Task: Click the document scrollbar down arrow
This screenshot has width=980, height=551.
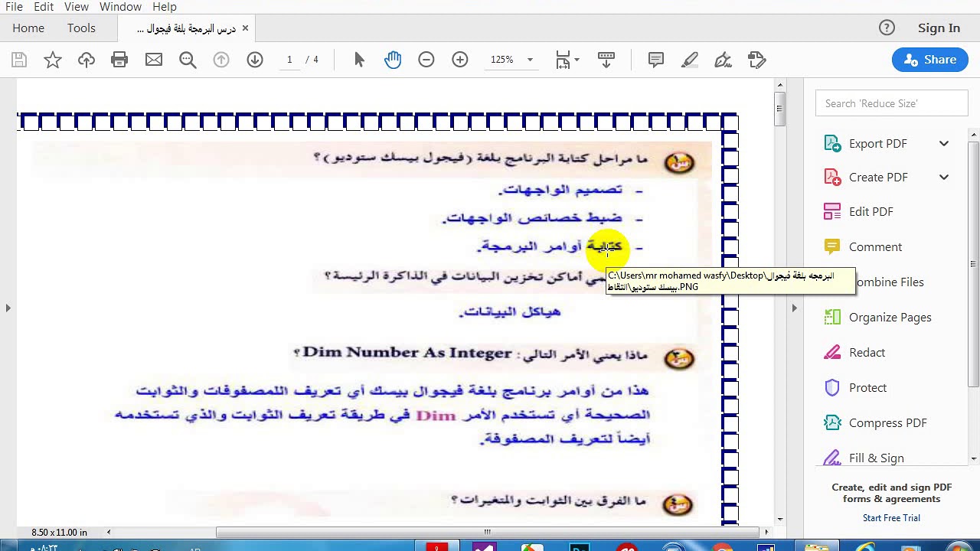Action: click(x=779, y=520)
